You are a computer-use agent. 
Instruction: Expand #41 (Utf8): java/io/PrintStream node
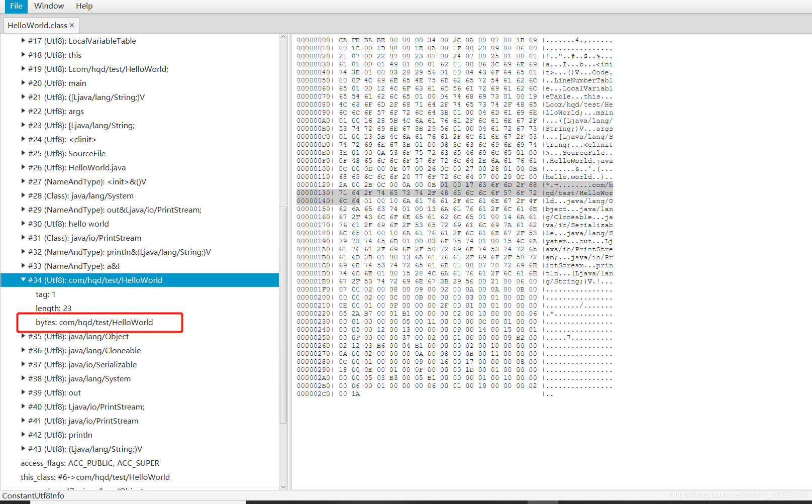pyautogui.click(x=23, y=421)
